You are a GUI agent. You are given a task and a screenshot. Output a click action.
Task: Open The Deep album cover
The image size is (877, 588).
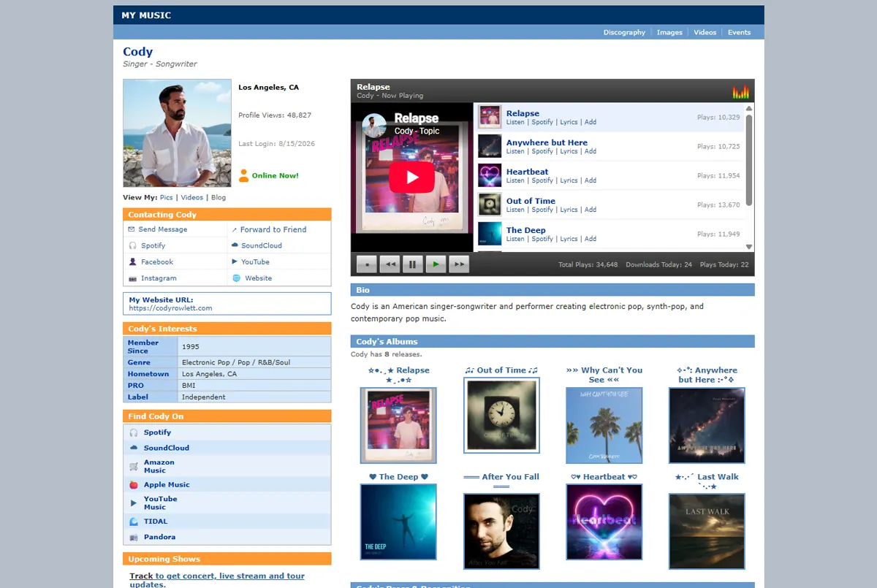pos(398,522)
